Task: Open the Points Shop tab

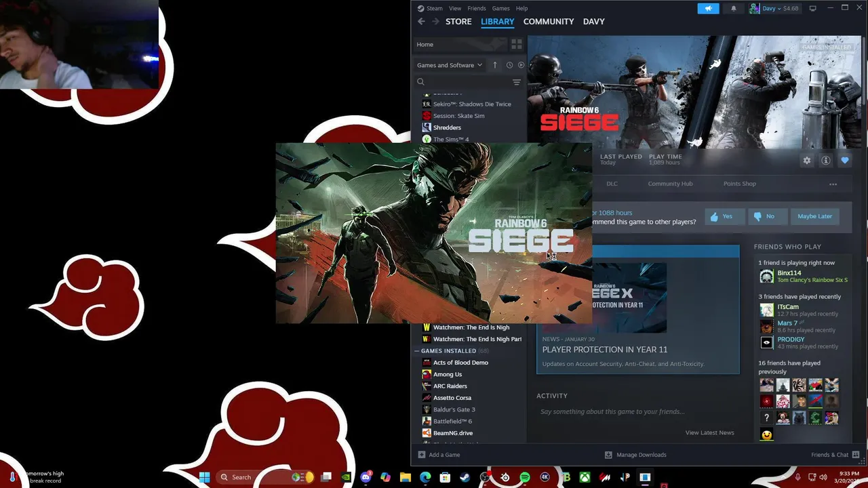Action: click(x=739, y=184)
